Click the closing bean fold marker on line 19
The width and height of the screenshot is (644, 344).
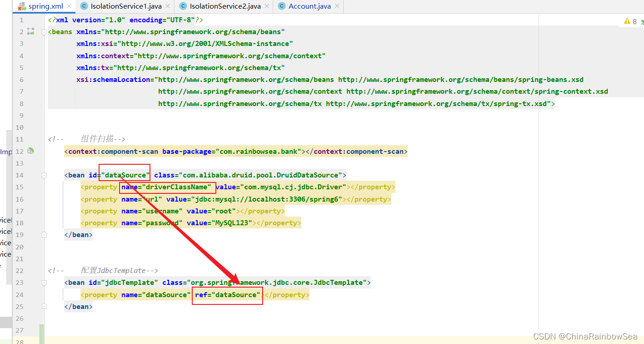pos(44,235)
